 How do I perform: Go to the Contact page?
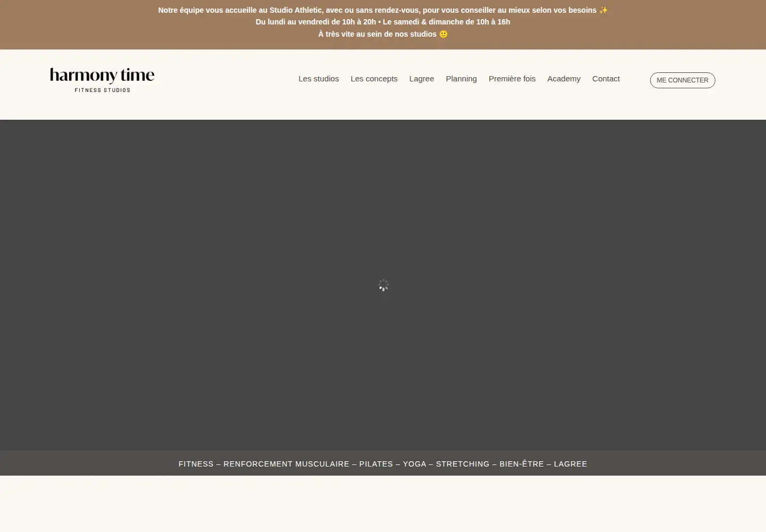coord(606,79)
